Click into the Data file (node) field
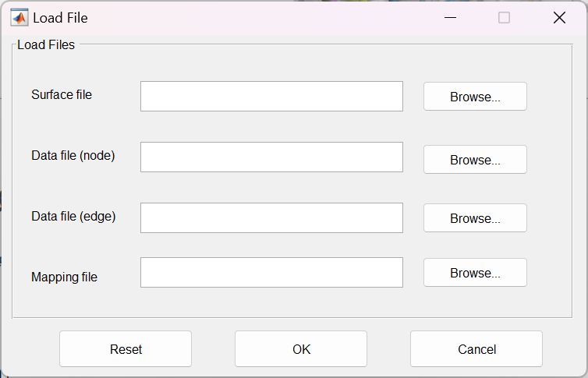 click(271, 157)
